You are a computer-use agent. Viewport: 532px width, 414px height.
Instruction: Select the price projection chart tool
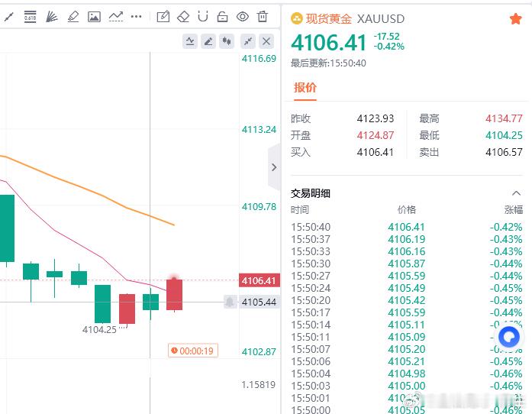116,16
